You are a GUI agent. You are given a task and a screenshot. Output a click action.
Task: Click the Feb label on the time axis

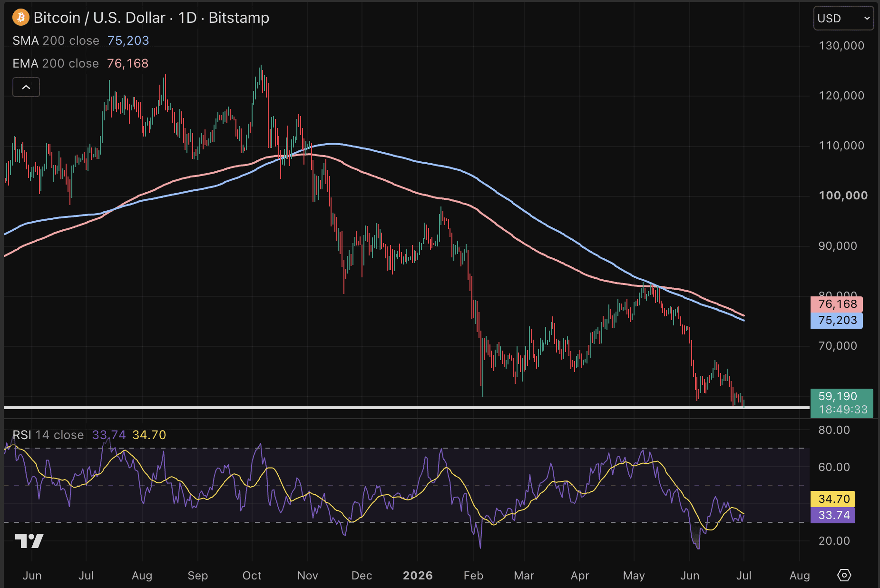click(x=474, y=576)
